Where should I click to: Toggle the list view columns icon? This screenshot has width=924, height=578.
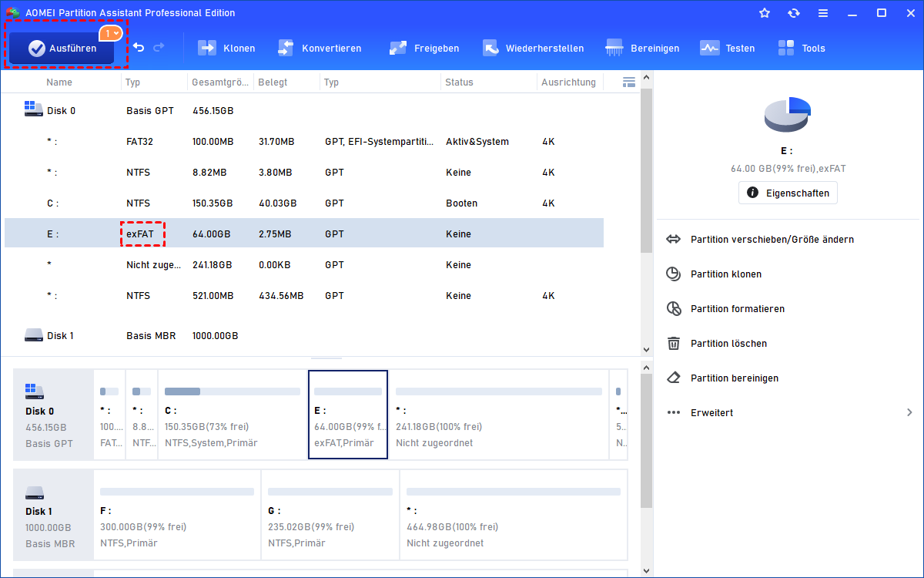click(x=629, y=82)
